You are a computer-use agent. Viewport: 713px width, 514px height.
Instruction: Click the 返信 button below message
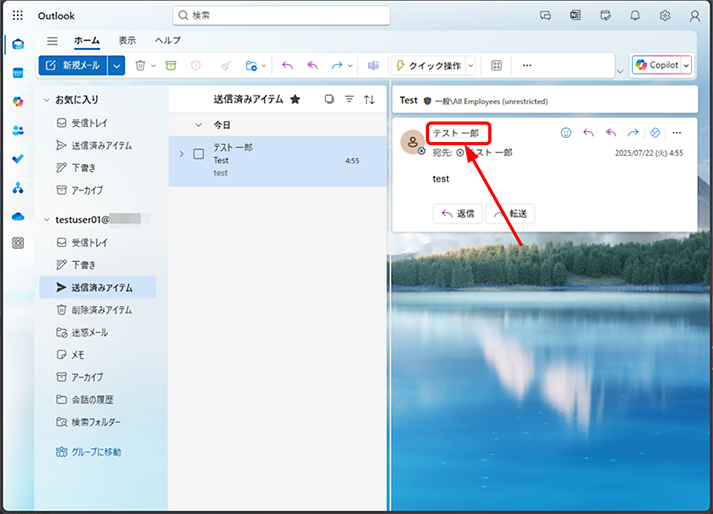click(x=458, y=213)
